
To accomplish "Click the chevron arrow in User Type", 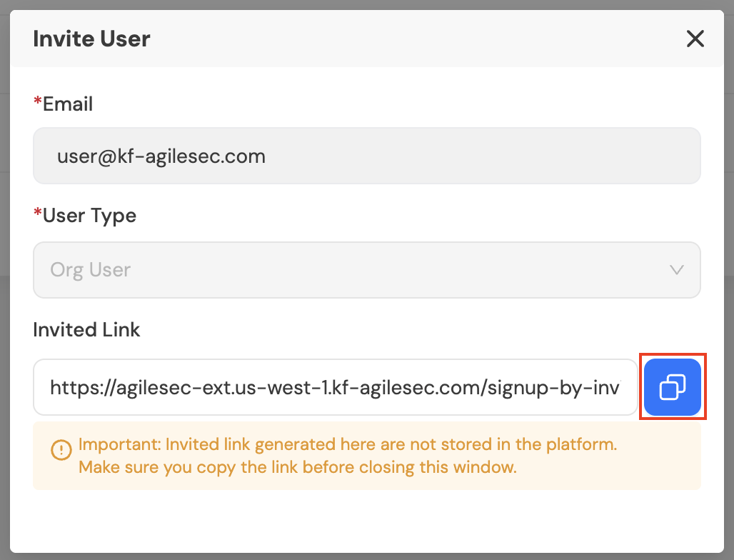I will pos(676,270).
